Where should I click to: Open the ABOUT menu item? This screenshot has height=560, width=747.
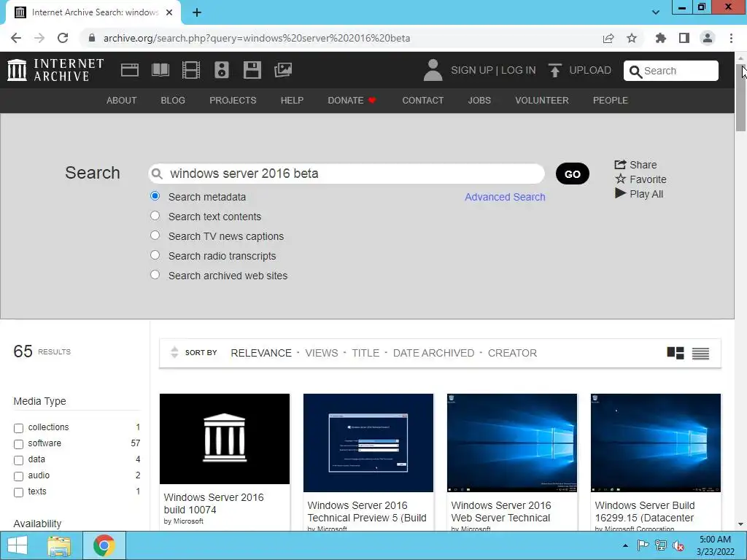point(122,101)
